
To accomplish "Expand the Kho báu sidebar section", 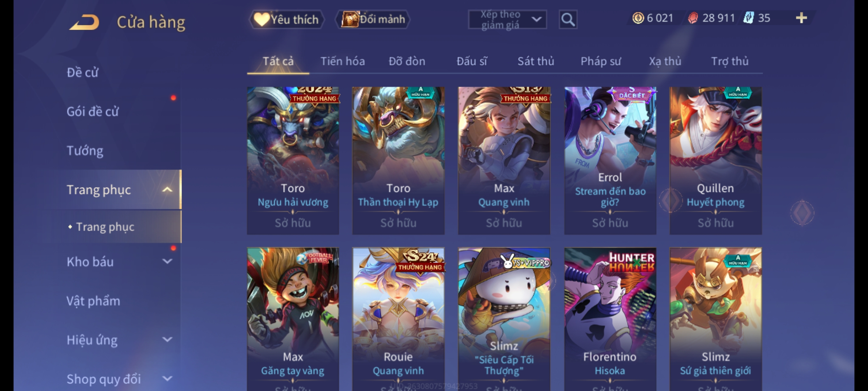I will coord(167,261).
